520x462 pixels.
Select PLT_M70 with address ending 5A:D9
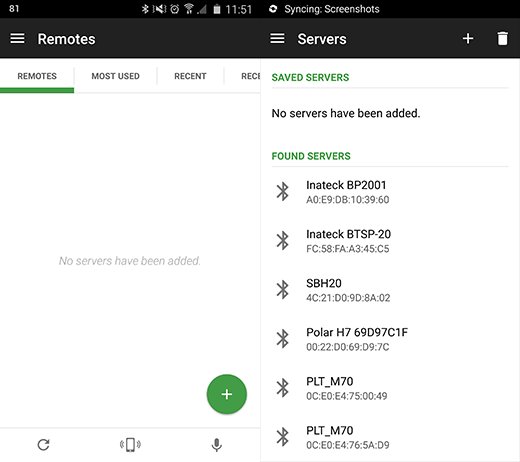[x=390, y=437]
